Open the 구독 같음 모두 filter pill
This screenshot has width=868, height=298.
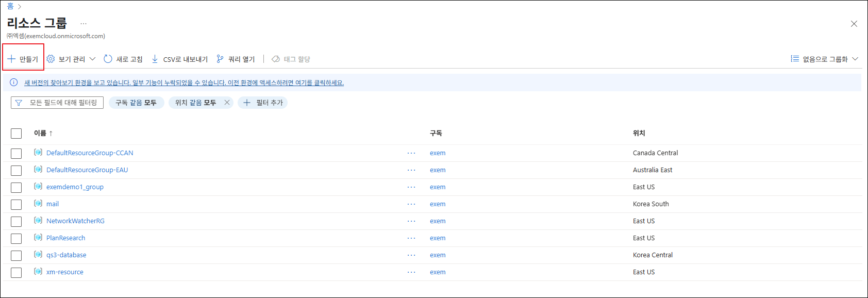click(136, 103)
